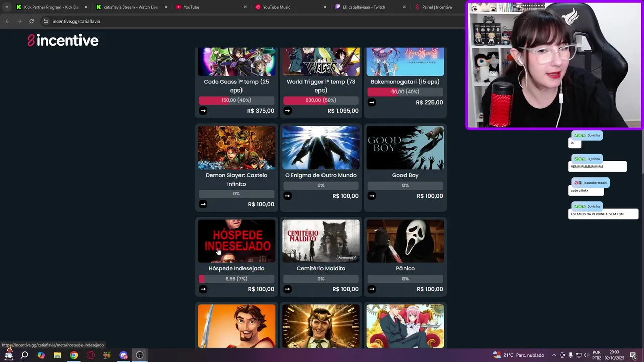644x362 pixels.
Task: Close the catiaflaviaaa Twitch tab
Action: click(404, 7)
